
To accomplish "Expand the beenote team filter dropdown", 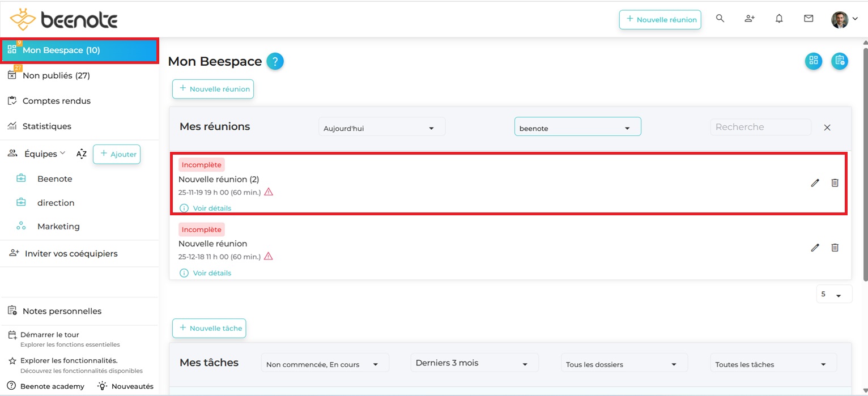I will click(577, 128).
